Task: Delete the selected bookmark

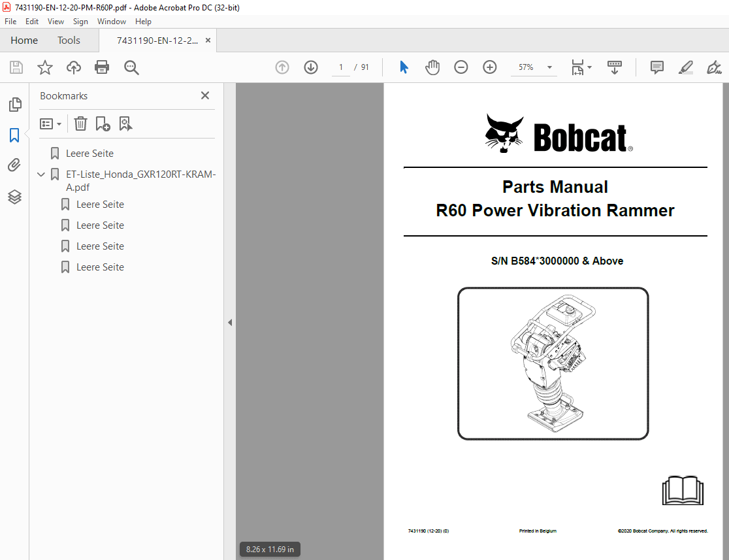Action: point(80,124)
